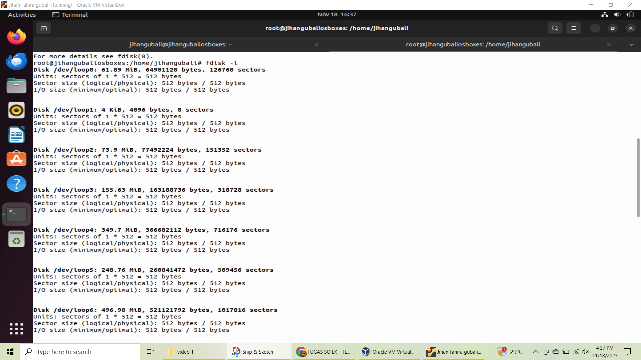Launch LibreOffice Writer from the dock
641x360 pixels.
pos(16,135)
